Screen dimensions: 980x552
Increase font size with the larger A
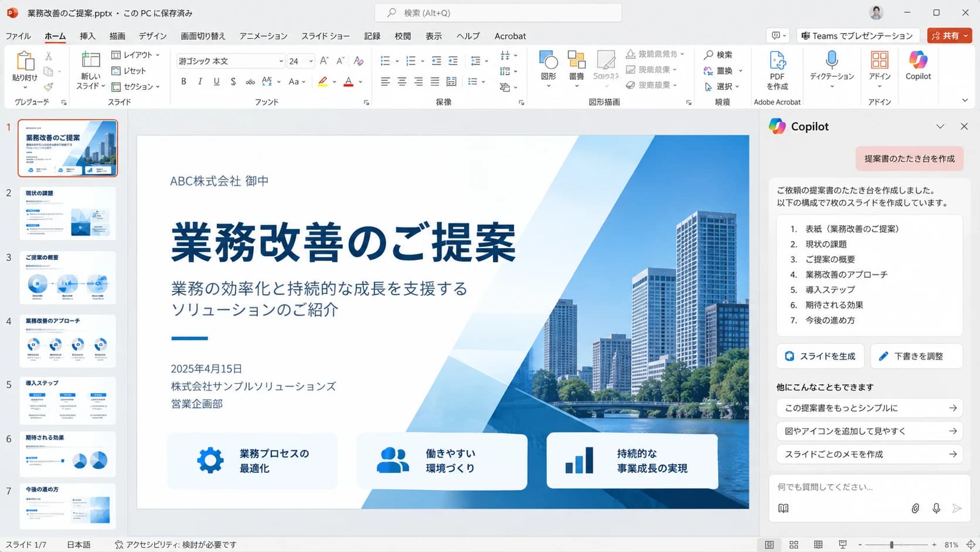(324, 60)
